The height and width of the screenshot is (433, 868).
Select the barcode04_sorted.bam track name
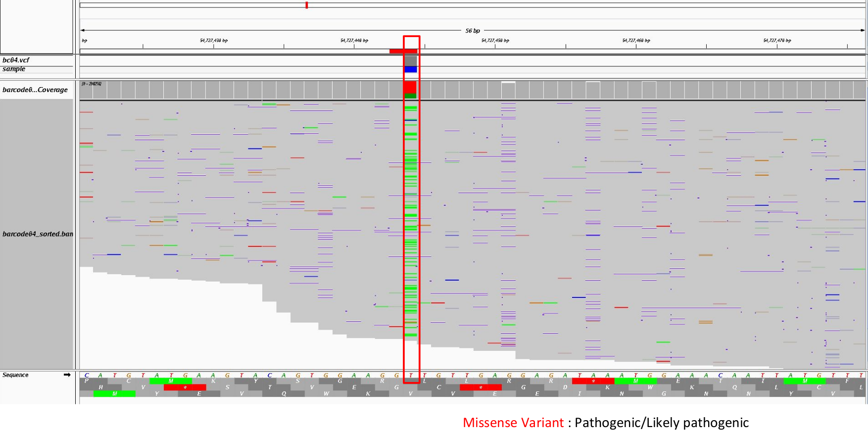pyautogui.click(x=38, y=234)
